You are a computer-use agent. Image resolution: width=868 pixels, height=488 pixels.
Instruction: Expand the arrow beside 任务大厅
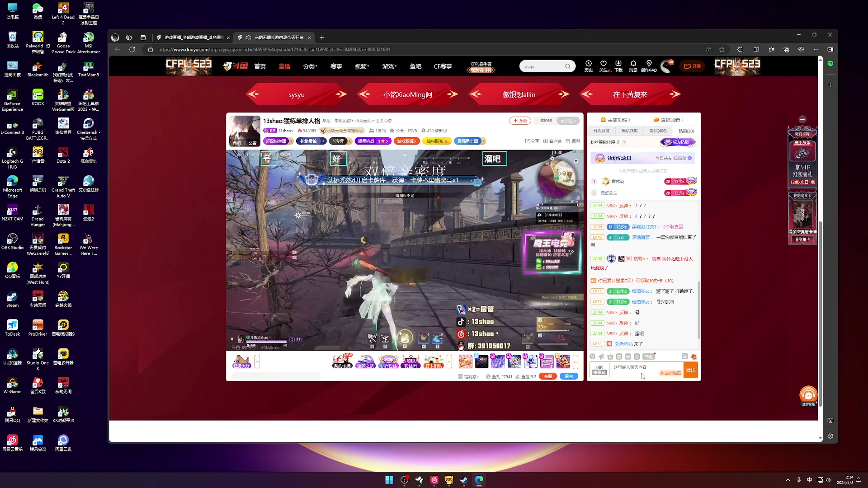(257, 361)
